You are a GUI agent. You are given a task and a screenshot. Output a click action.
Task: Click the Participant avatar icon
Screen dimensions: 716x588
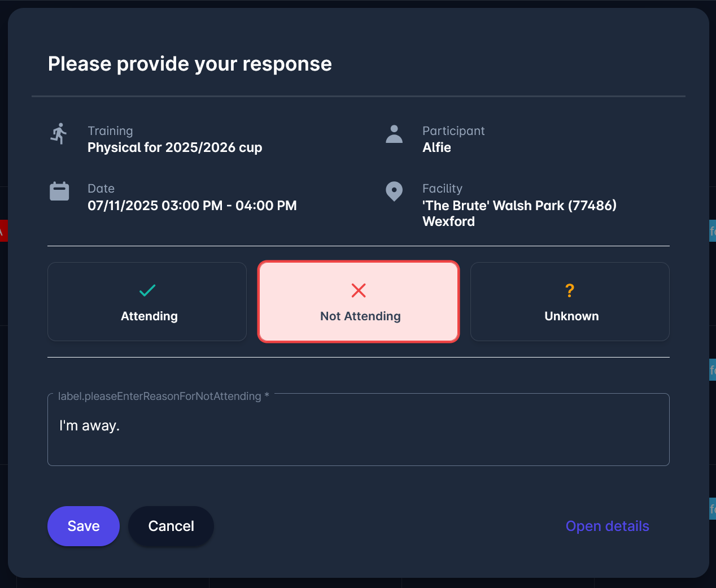coord(394,134)
